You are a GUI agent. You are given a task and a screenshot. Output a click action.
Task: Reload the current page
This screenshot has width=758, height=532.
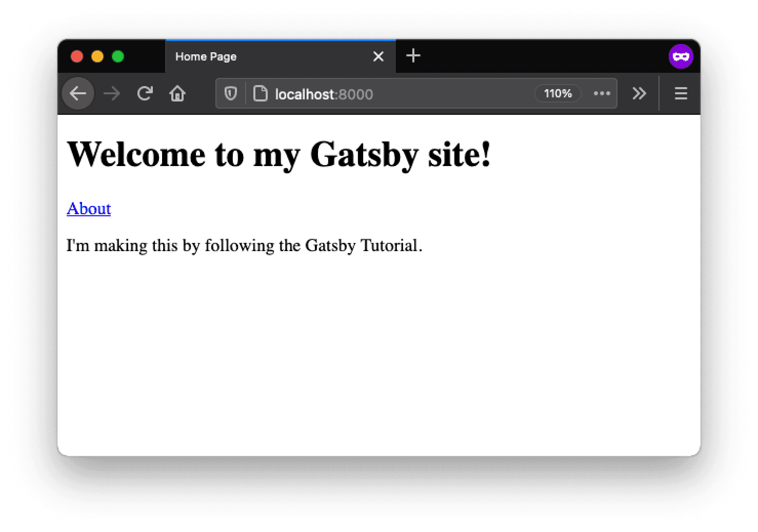click(145, 94)
